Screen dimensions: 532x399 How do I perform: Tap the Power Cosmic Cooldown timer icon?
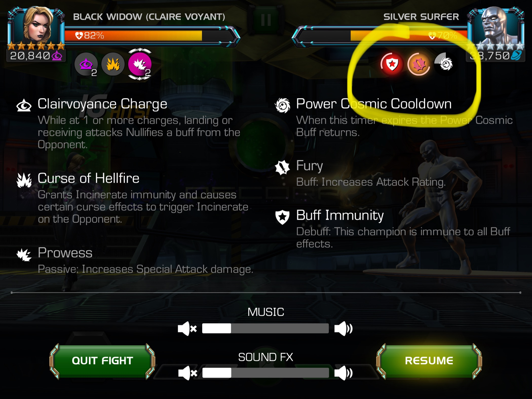pyautogui.click(x=446, y=64)
